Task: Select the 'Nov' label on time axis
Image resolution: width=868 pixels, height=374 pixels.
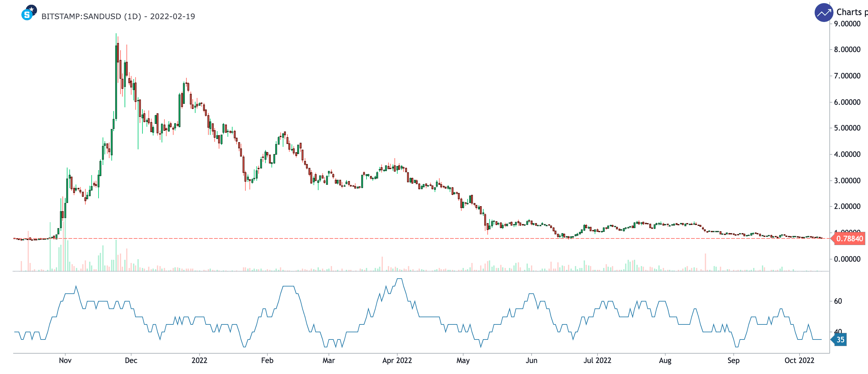Action: coord(65,361)
